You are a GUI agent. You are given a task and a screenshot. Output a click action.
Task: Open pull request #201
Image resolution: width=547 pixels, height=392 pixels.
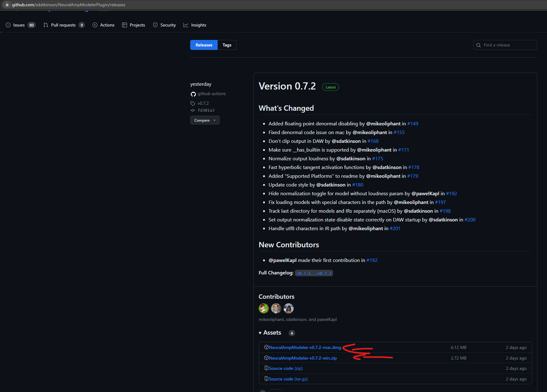(x=395, y=228)
